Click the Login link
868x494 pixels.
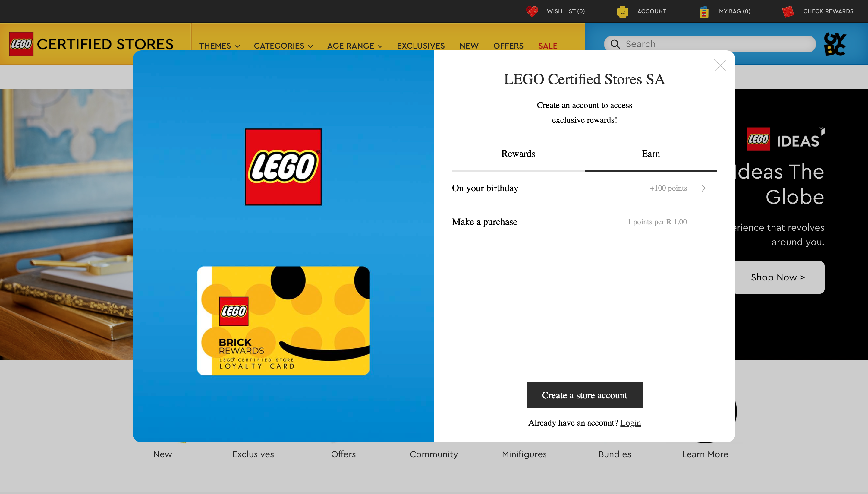click(630, 423)
